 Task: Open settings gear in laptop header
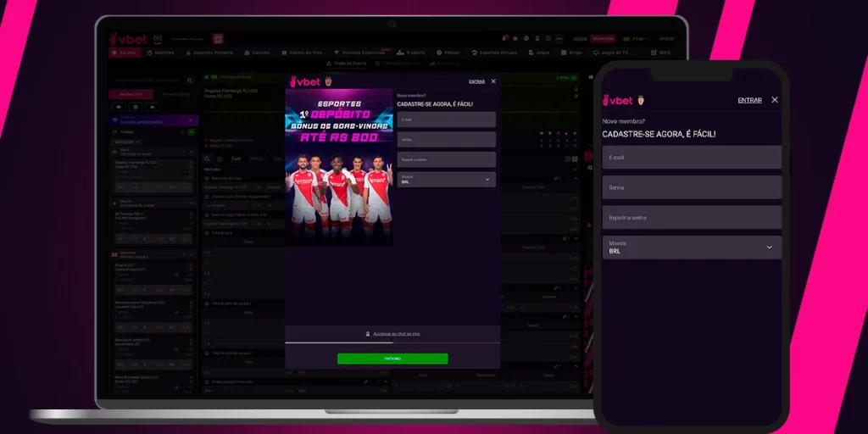[526, 39]
